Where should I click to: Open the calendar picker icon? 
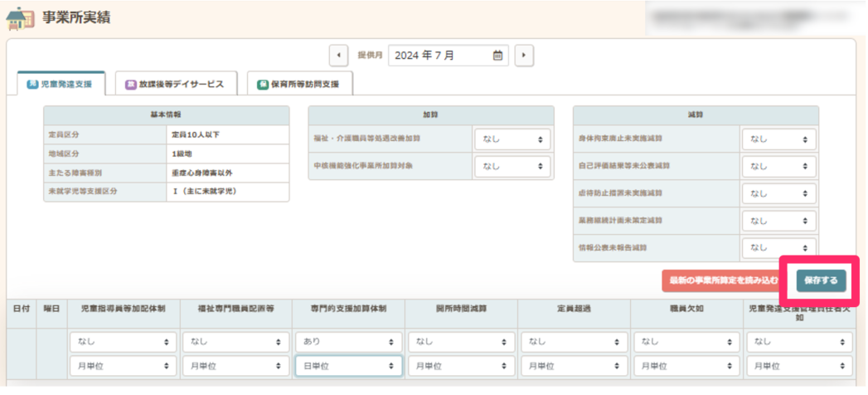(497, 56)
